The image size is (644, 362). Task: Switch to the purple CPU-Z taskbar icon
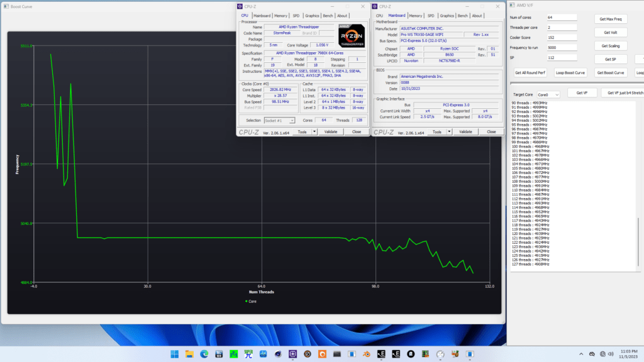coord(293,354)
